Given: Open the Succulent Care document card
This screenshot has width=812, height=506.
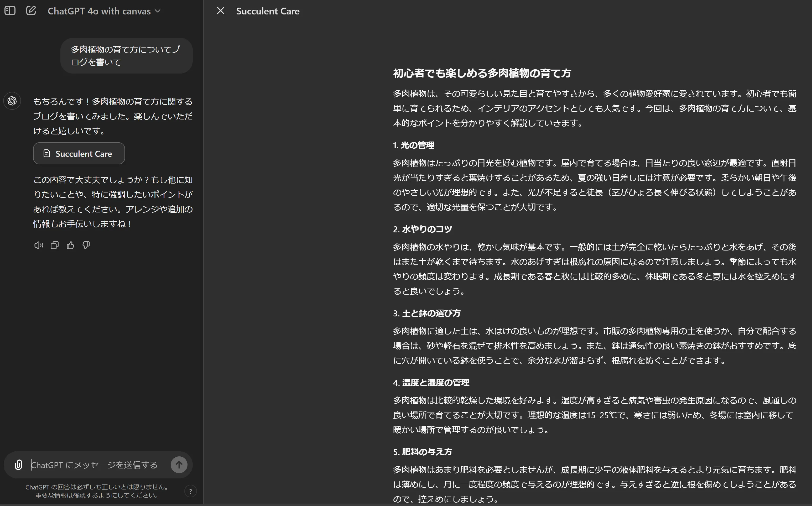Looking at the screenshot, I should coord(79,153).
